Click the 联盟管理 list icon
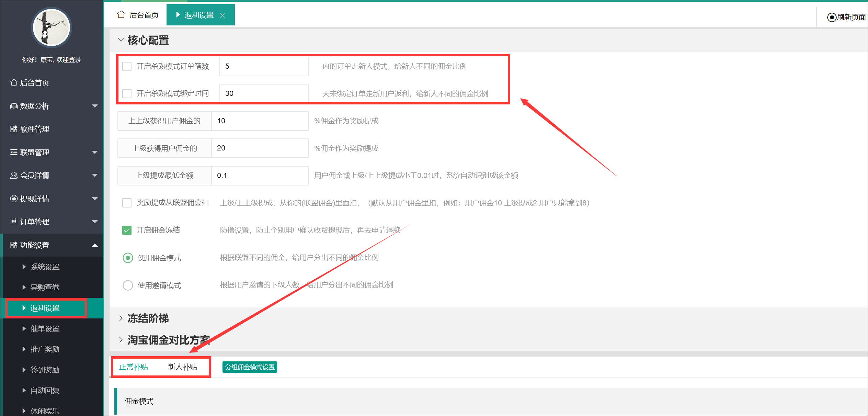868x416 pixels. point(14,152)
